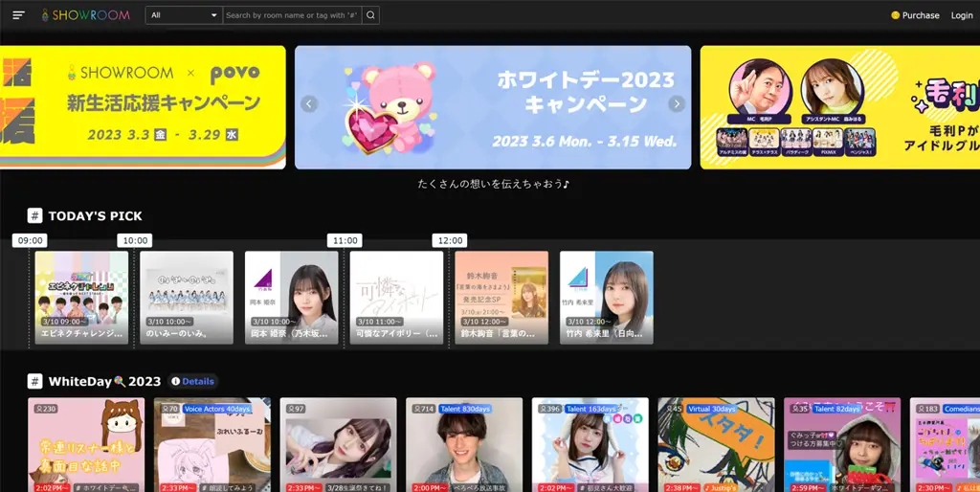Go to next banner slide arrow
Image resolution: width=980 pixels, height=492 pixels.
tap(677, 103)
